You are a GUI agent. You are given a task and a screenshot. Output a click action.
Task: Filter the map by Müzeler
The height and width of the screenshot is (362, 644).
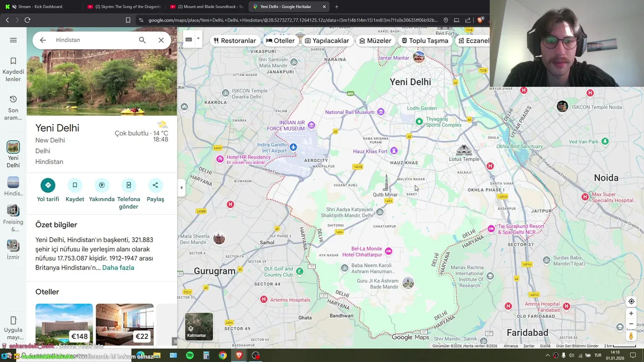tap(375, 41)
